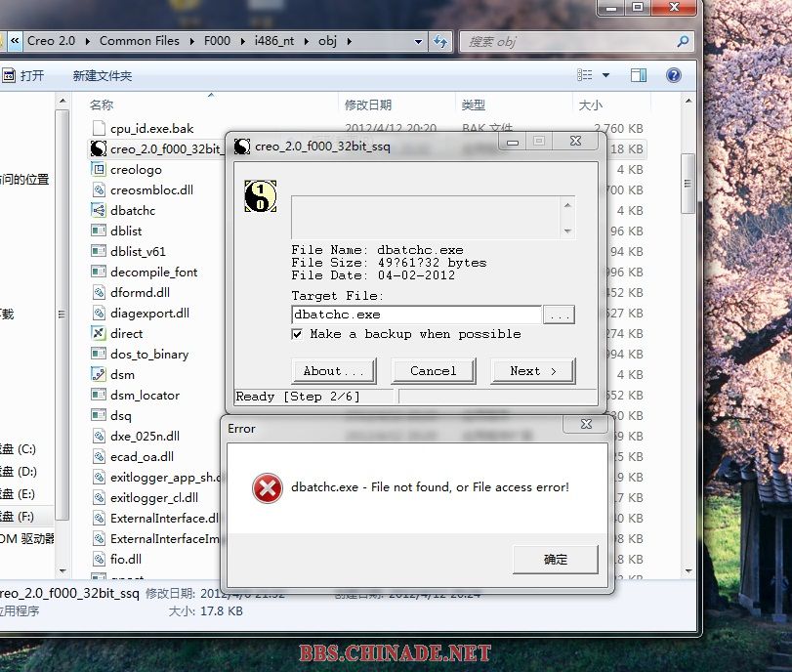
Task: Select the dsq file icon
Action: 99,415
